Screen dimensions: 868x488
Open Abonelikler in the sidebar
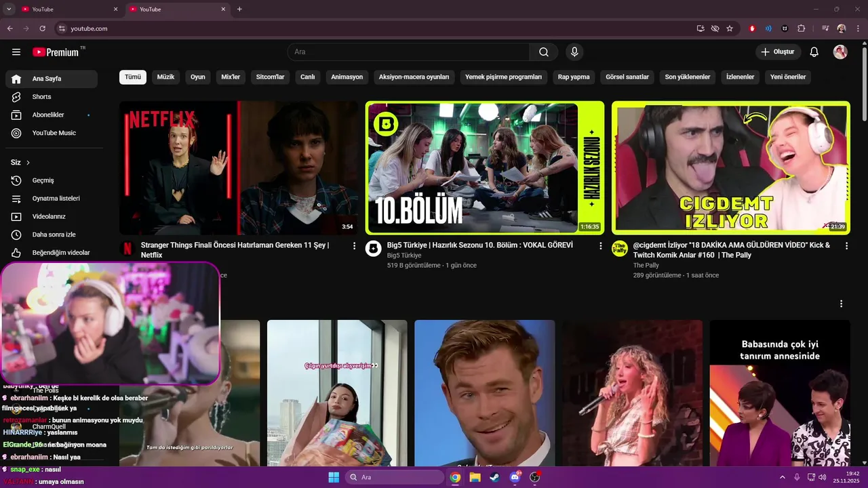pos(52,115)
